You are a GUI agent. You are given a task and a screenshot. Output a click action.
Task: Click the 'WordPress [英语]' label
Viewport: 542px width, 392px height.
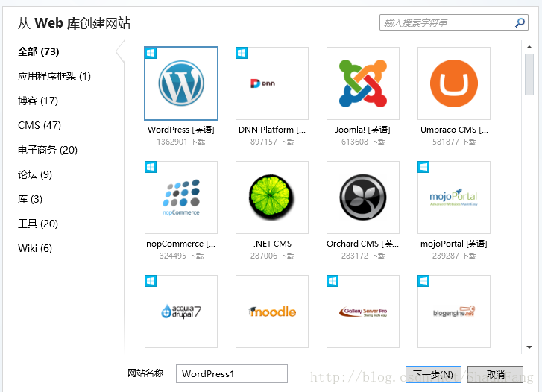[x=181, y=130]
